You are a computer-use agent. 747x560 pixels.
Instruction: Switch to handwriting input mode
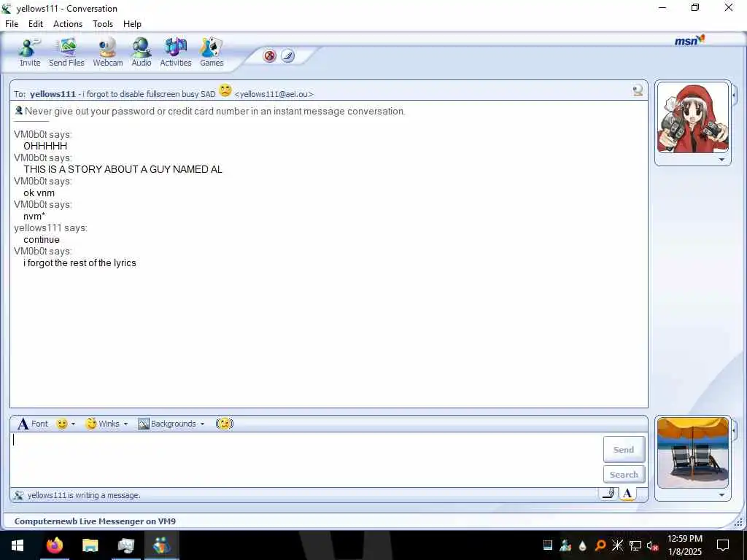pos(609,494)
